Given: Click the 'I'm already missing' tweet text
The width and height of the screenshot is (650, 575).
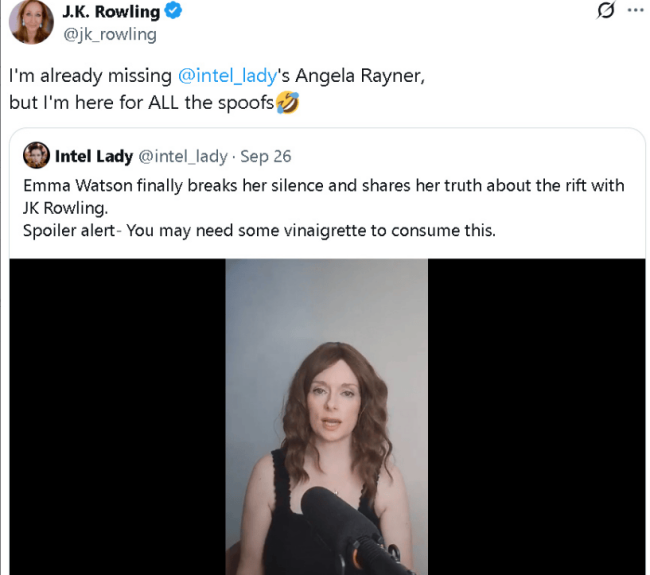Looking at the screenshot, I should [92, 76].
